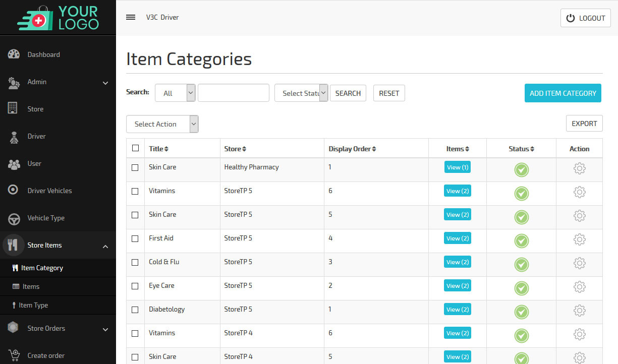Open the gear action icon for First Aid row

[x=579, y=239]
